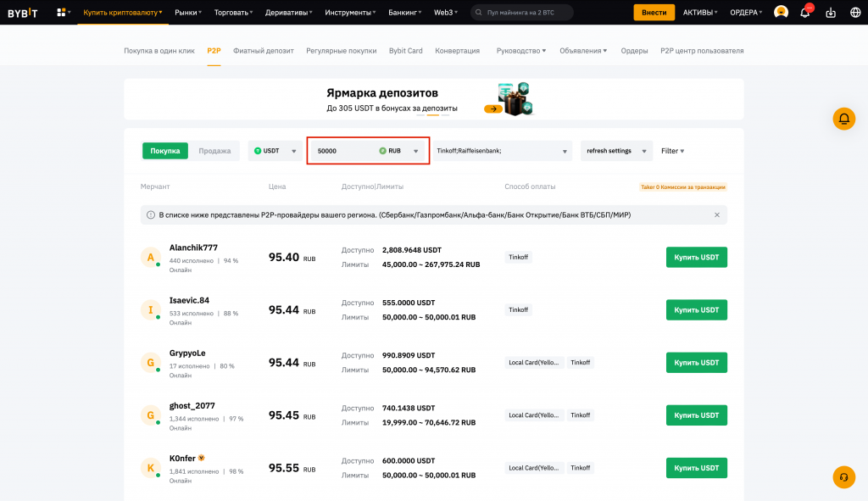Open the refresh settings dropdown
This screenshot has height=501, width=868.
[x=616, y=151]
